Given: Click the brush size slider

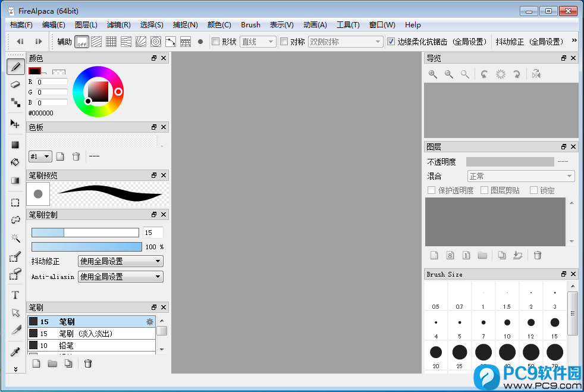Looking at the screenshot, I should click(85, 233).
